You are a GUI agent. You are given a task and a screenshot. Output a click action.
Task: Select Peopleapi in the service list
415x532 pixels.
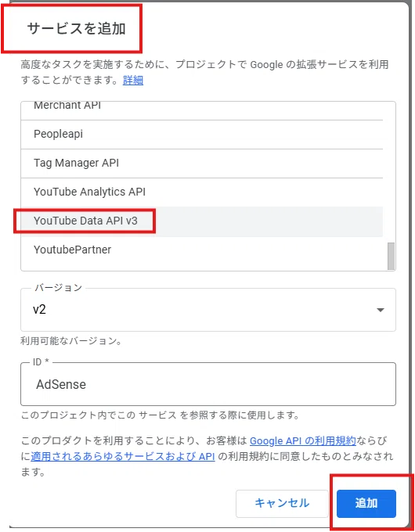pos(202,135)
